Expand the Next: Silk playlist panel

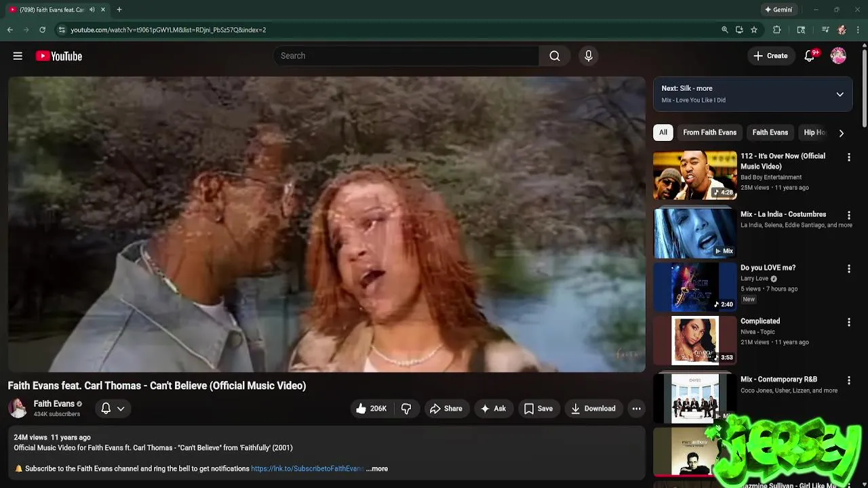click(x=840, y=94)
